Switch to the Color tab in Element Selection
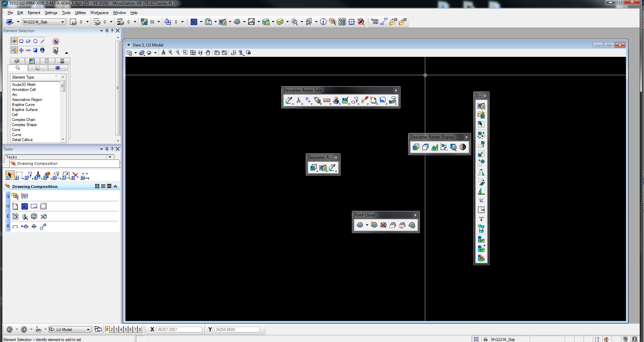 (x=32, y=61)
